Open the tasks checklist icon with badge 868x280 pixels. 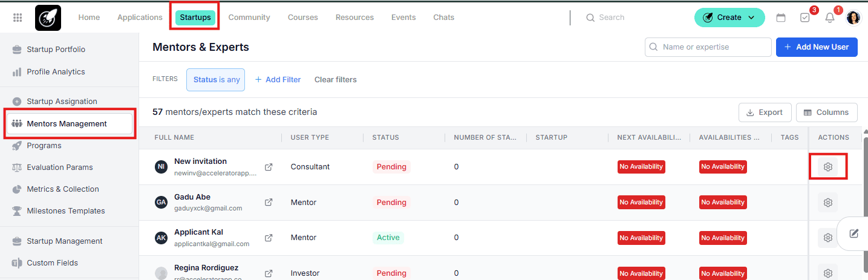click(x=805, y=18)
